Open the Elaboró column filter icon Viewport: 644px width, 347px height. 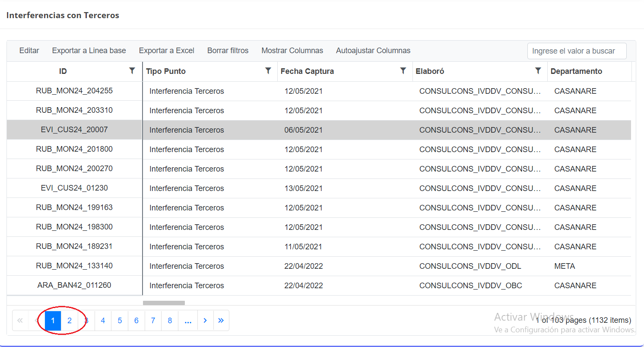pos(538,71)
